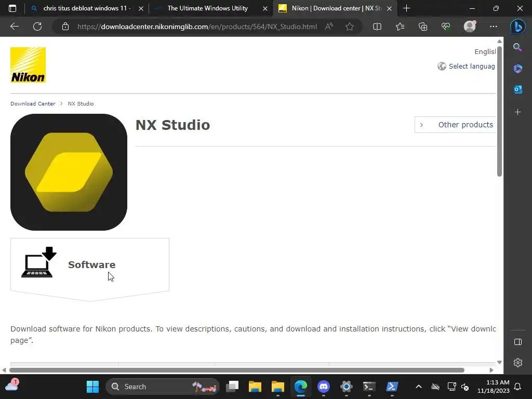
Task: Open Read aloud feature
Action: (329, 26)
